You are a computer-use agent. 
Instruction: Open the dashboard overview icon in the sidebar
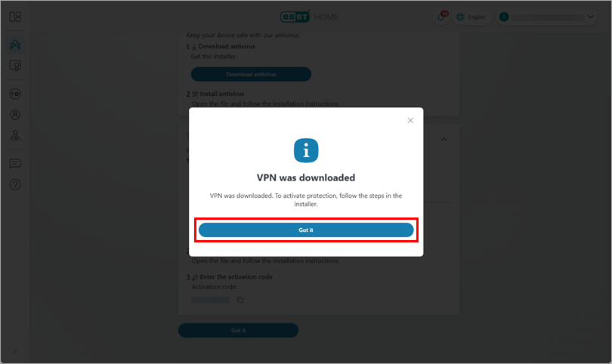click(x=15, y=17)
